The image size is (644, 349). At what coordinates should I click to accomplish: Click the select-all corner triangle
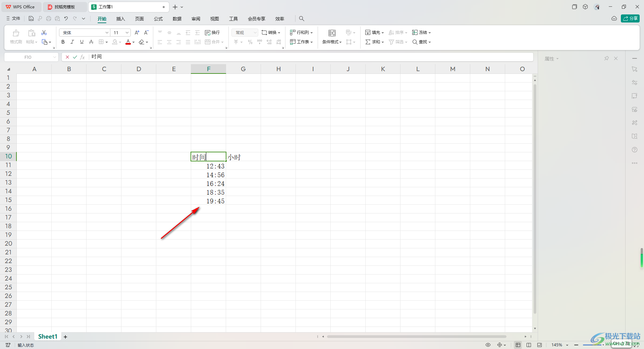coord(8,69)
